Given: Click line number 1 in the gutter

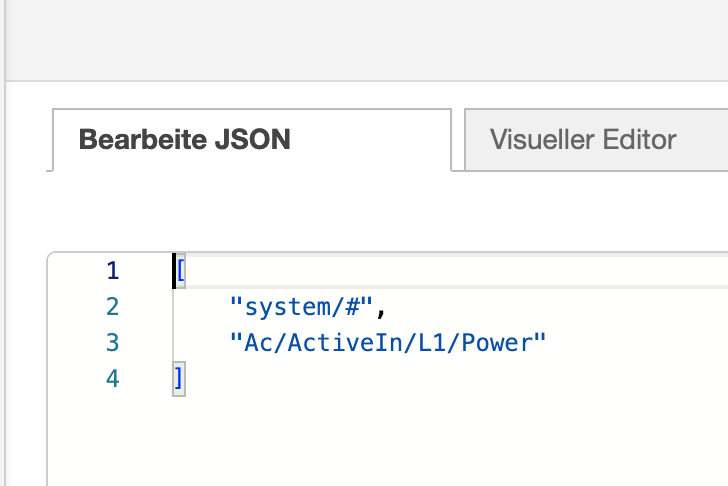Looking at the screenshot, I should pyautogui.click(x=112, y=271).
